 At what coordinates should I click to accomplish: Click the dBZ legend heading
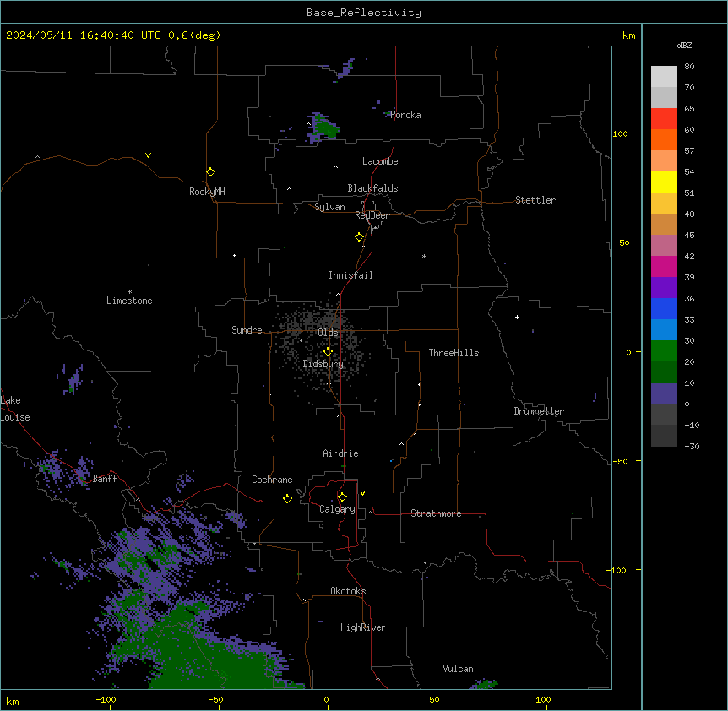coord(684,46)
